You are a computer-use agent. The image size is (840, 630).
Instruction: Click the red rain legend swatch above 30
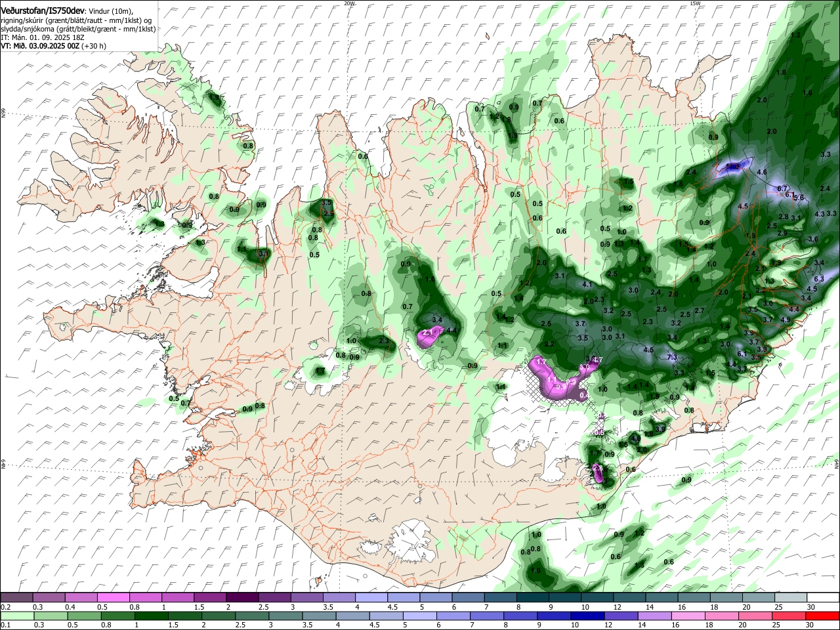823,616
